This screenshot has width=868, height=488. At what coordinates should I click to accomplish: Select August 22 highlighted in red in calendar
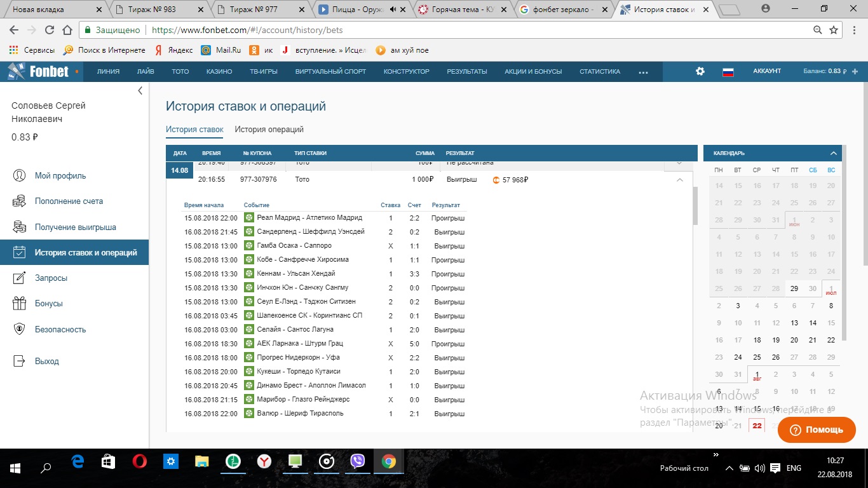(x=757, y=426)
